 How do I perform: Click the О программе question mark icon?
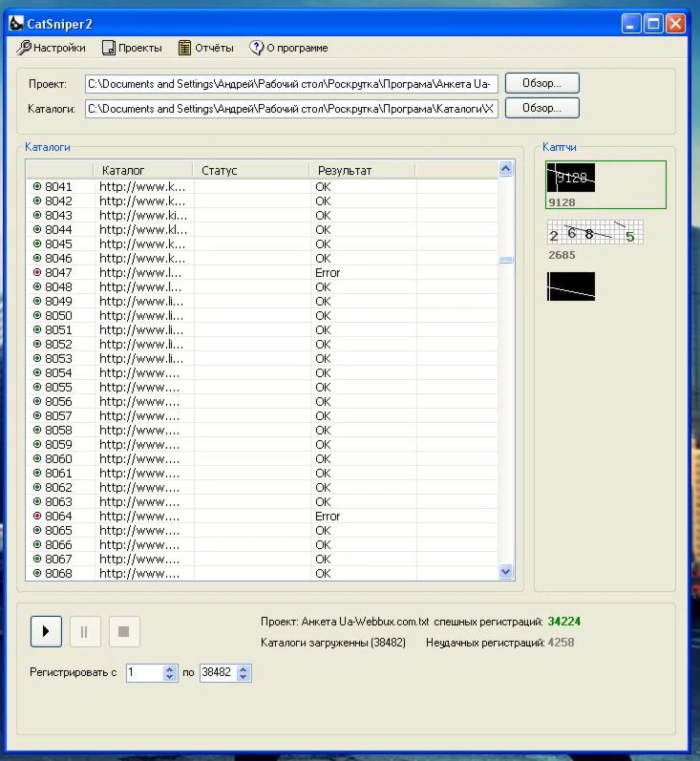coord(256,48)
